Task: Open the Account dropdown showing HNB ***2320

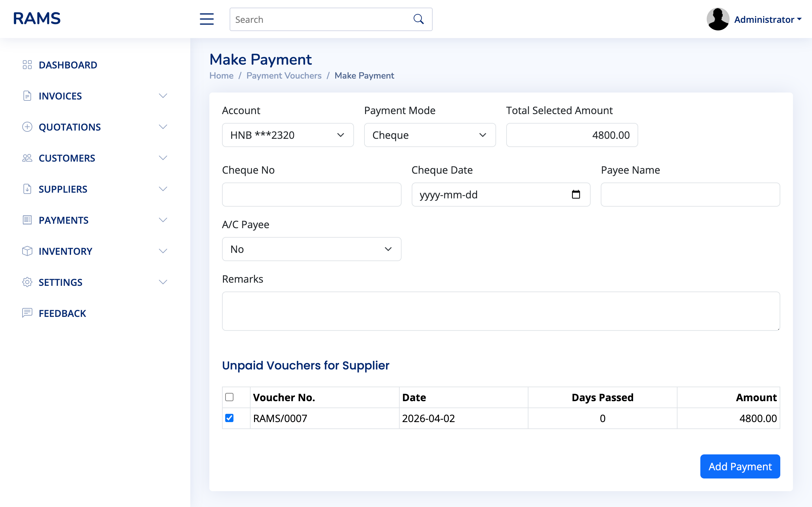Action: click(x=288, y=135)
